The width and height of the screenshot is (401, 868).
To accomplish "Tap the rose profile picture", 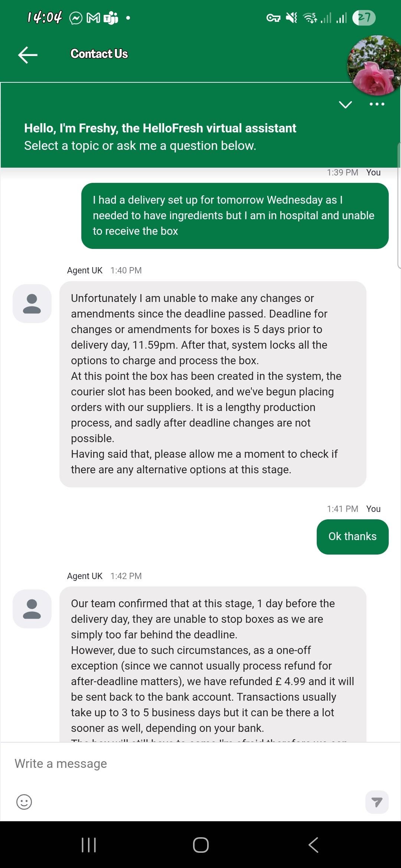I will (x=375, y=65).
